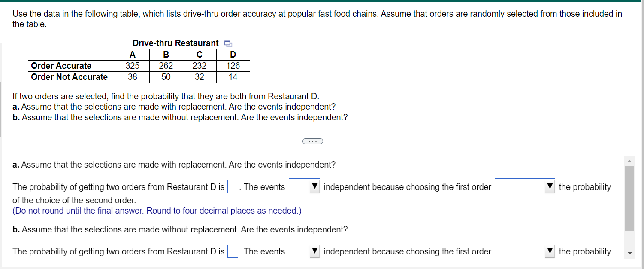The width and height of the screenshot is (644, 269).
Task: Expand the collapsed section using the ellipsis button
Action: [x=313, y=141]
